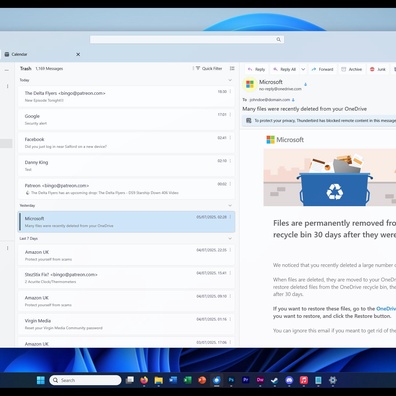Open the Amazon UK email dated 22:35
396x396 pixels.
tap(126, 255)
